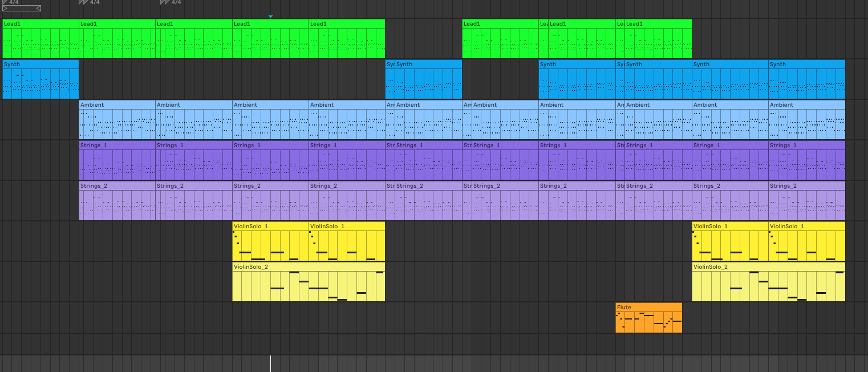Viewport: 868px width, 372px height.
Task: Select the last Strings_2 clip
Action: click(806, 201)
